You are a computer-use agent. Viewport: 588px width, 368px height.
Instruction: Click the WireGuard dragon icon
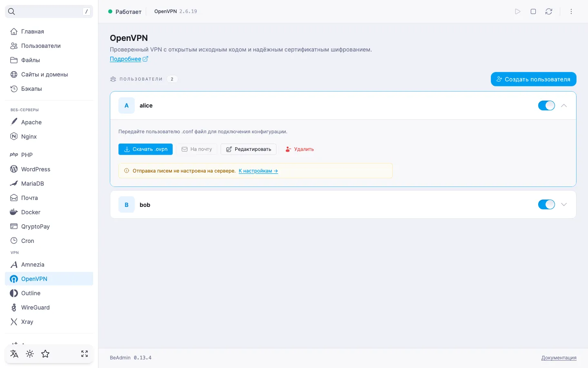click(14, 307)
